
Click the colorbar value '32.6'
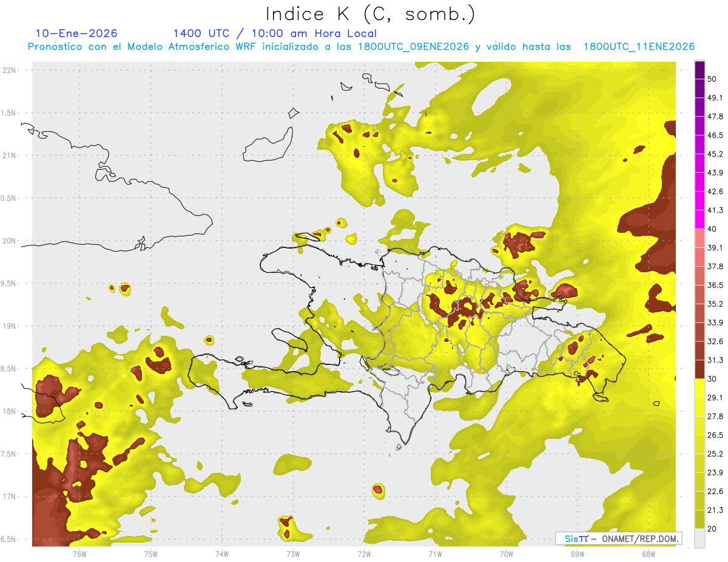click(715, 341)
